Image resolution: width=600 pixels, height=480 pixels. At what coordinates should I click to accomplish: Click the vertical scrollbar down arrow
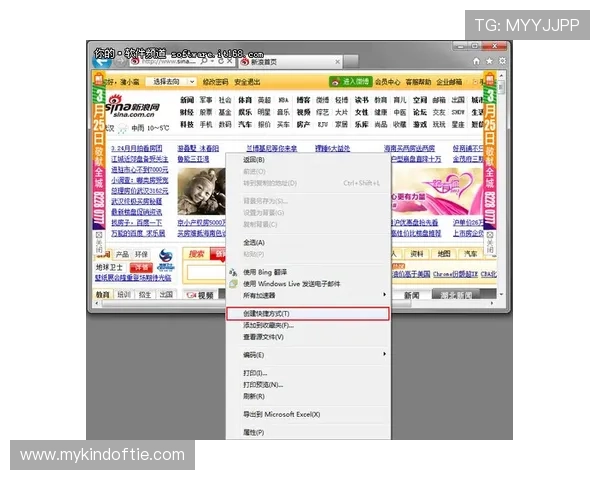click(x=501, y=295)
